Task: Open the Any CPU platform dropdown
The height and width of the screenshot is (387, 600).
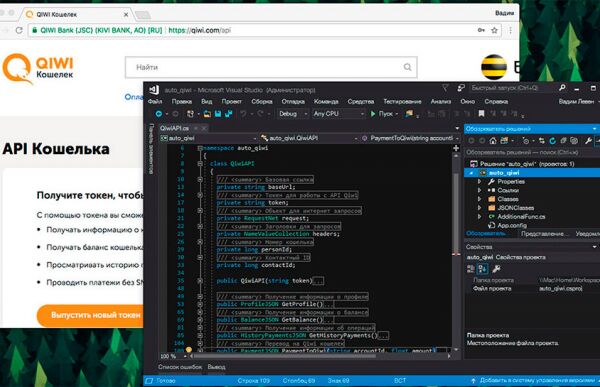Action: pyautogui.click(x=338, y=114)
